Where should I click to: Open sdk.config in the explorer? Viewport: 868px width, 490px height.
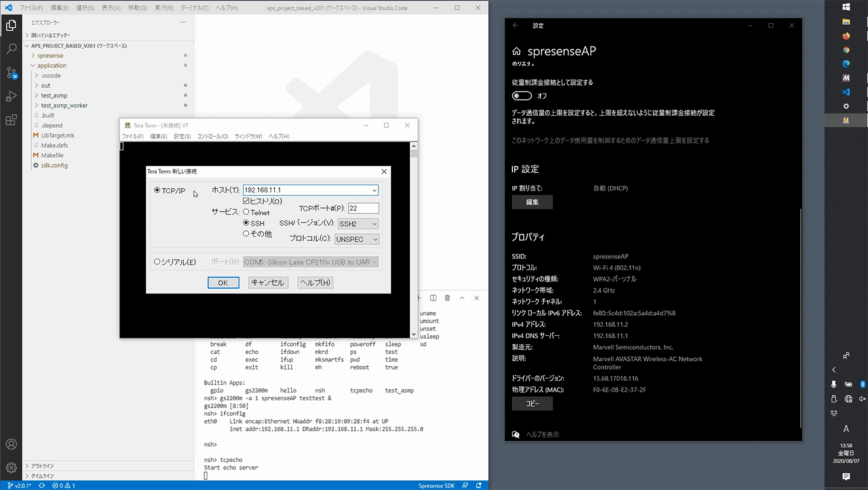click(54, 165)
